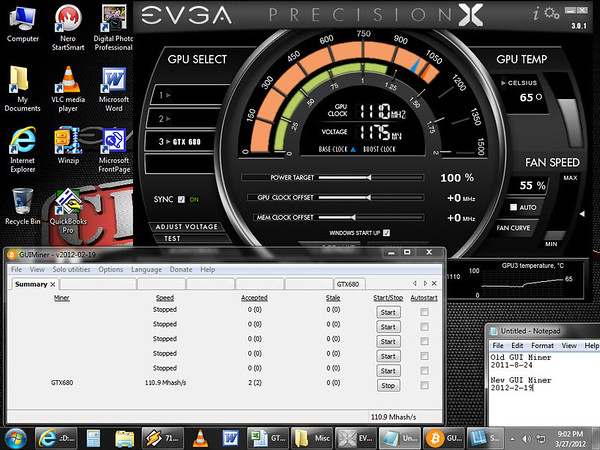The width and height of the screenshot is (600, 450).
Task: Open the Computer desktop icon
Action: (22, 24)
